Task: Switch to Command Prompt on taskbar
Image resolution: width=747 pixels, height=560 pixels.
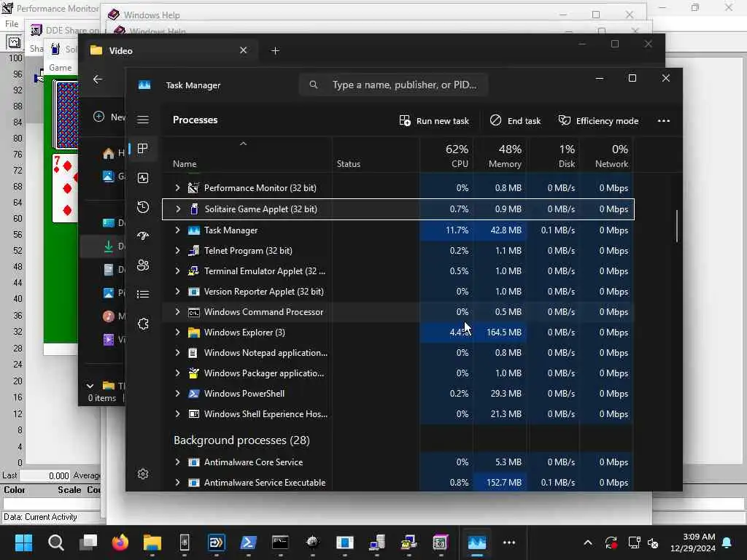Action: (x=280, y=542)
